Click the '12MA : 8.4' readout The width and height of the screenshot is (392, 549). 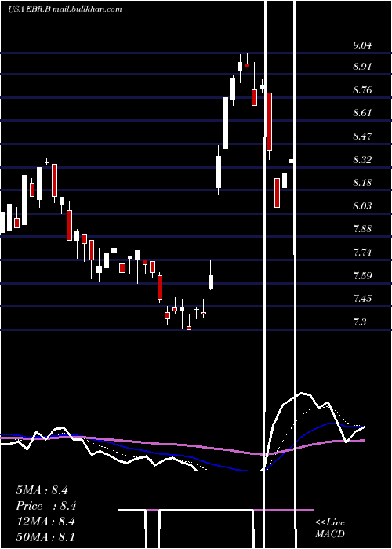[x=45, y=522]
